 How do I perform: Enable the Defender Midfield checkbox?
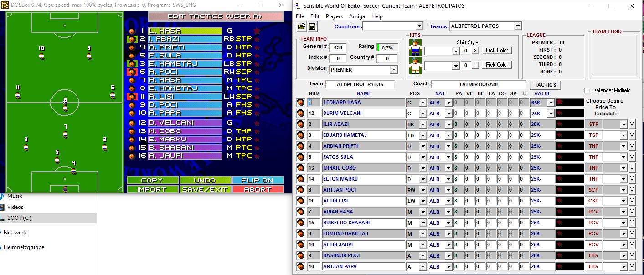(587, 90)
